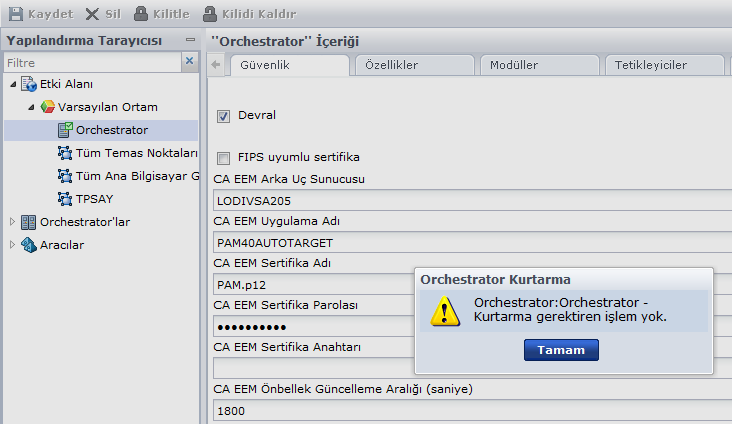Click the Kilitle lock icon
The height and width of the screenshot is (424, 732).
pos(141,14)
